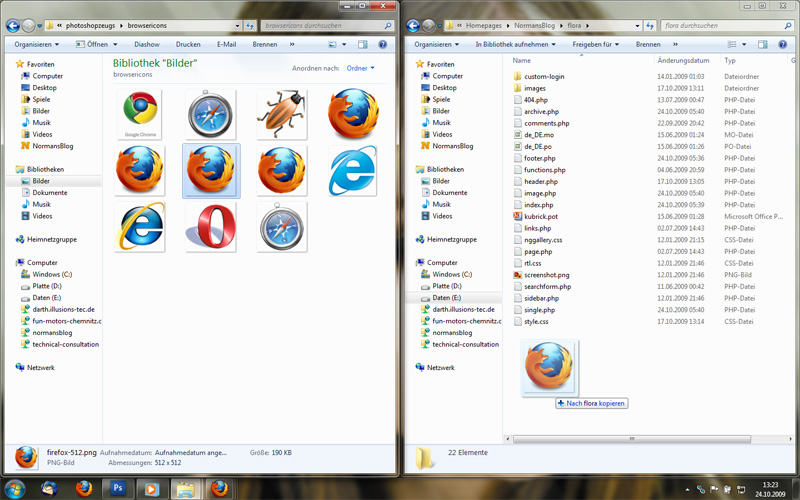Open Photoshop from the taskbar
The width and height of the screenshot is (800, 500).
[118, 488]
